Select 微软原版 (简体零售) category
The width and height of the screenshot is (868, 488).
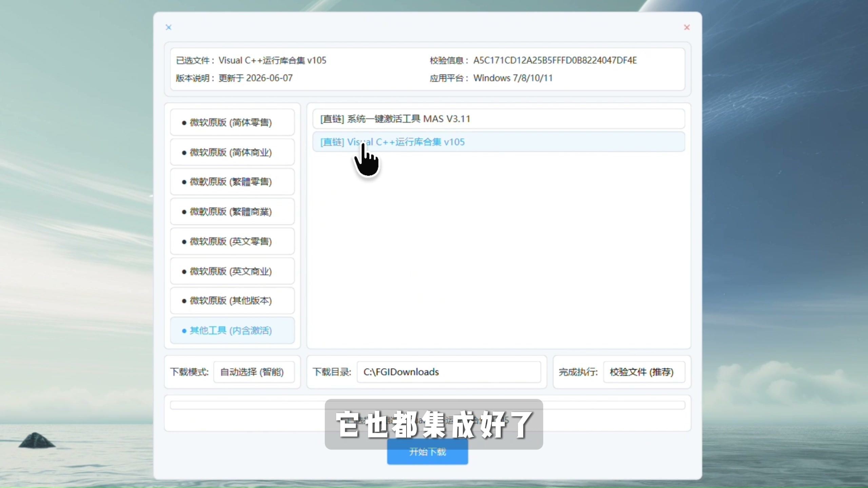(232, 122)
